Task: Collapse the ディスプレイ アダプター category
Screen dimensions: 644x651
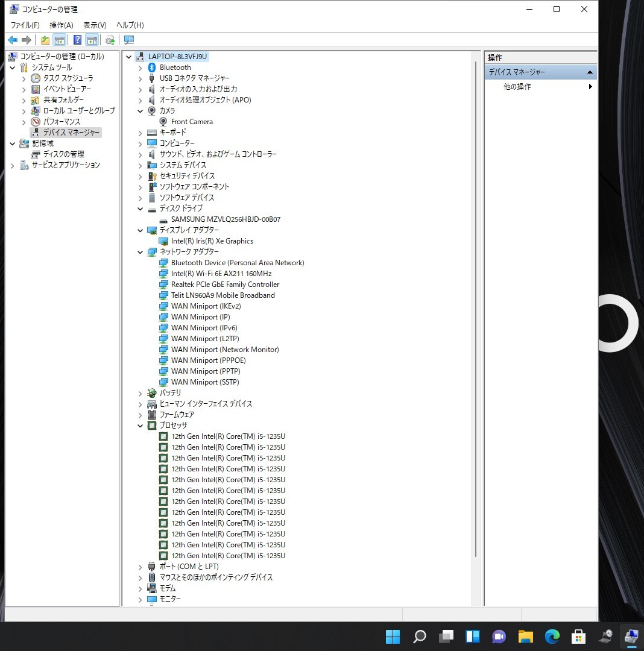Action: point(140,230)
